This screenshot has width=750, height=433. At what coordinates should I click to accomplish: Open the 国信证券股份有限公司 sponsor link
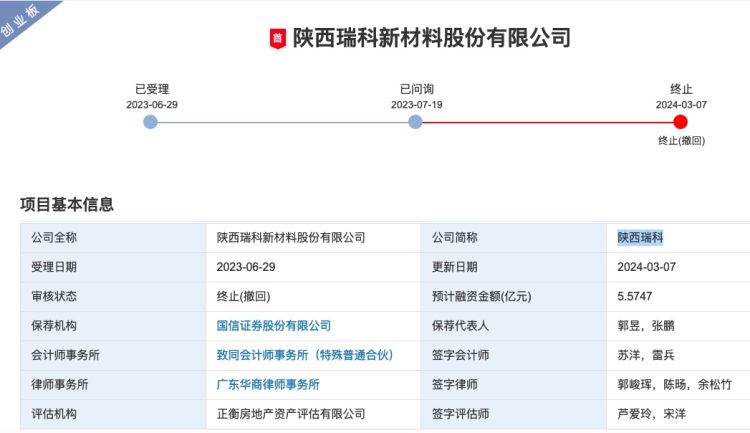[x=274, y=326]
